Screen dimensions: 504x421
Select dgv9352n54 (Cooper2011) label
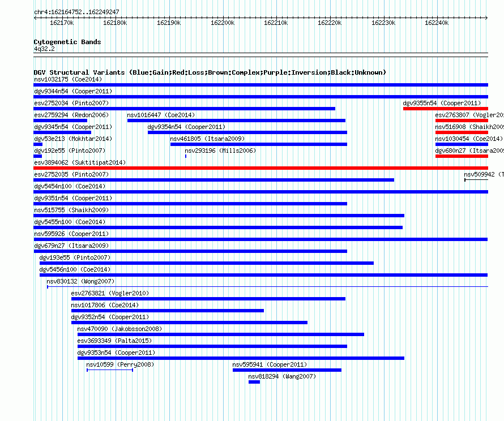pyautogui.click(x=110, y=317)
